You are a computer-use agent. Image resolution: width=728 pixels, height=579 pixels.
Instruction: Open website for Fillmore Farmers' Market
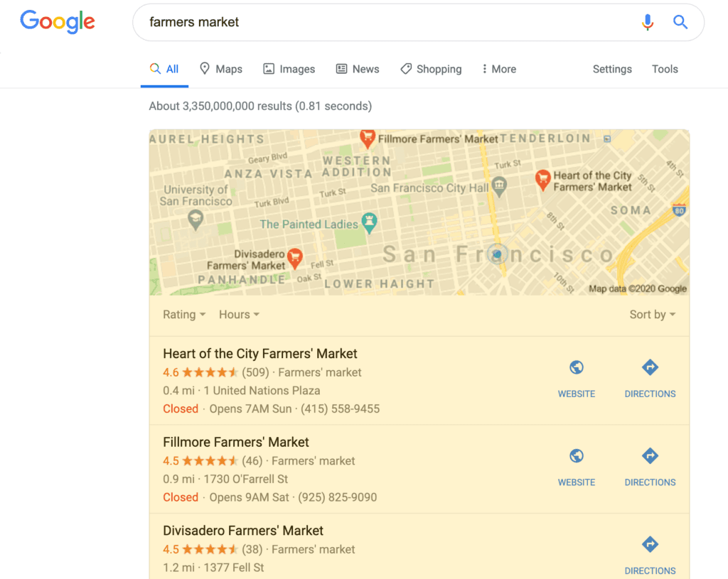576,467
